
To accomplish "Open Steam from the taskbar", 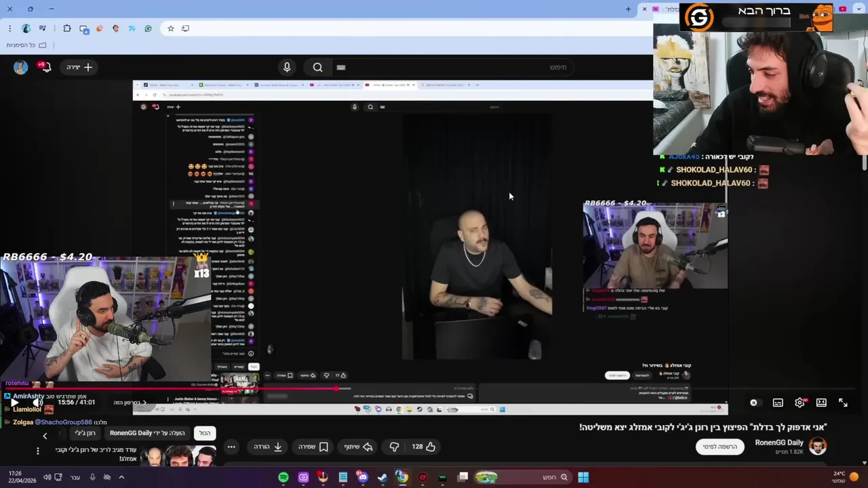I will (x=382, y=477).
